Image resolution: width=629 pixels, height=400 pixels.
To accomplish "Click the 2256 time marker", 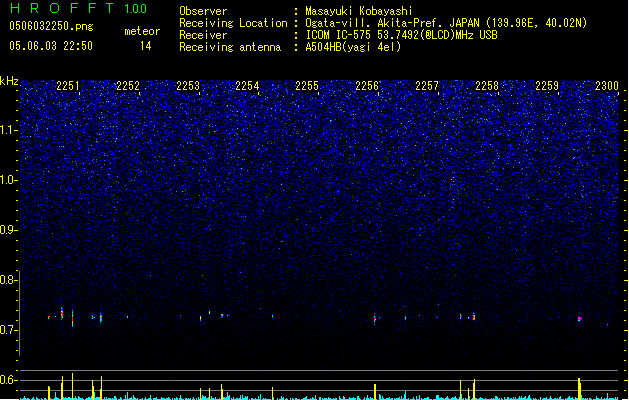I will pos(367,86).
